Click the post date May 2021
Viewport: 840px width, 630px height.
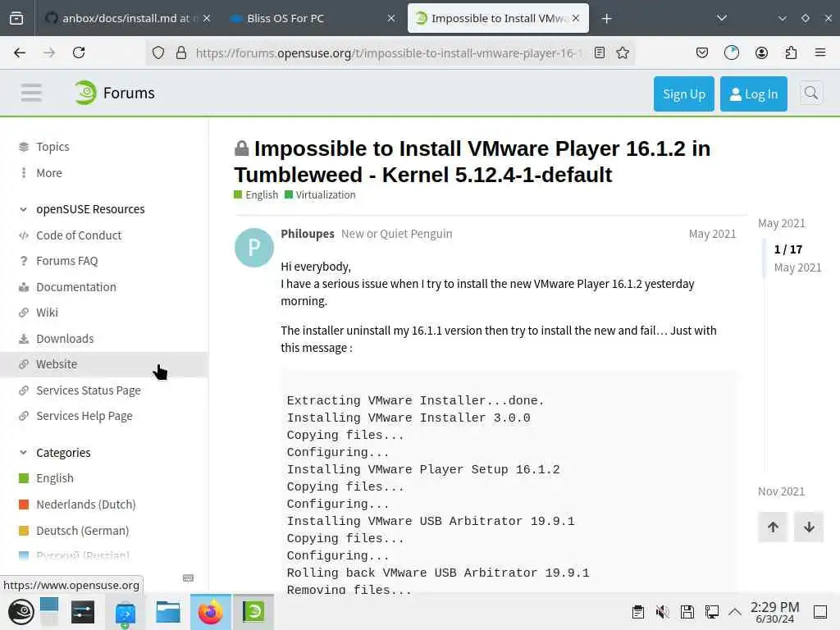(x=712, y=234)
